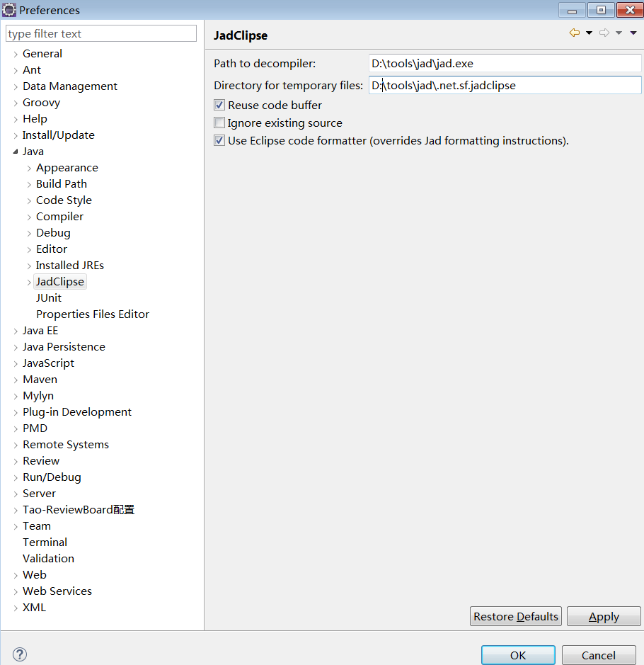This screenshot has width=644, height=665.
Task: Enable Ignore existing source checkbox
Action: coord(219,123)
